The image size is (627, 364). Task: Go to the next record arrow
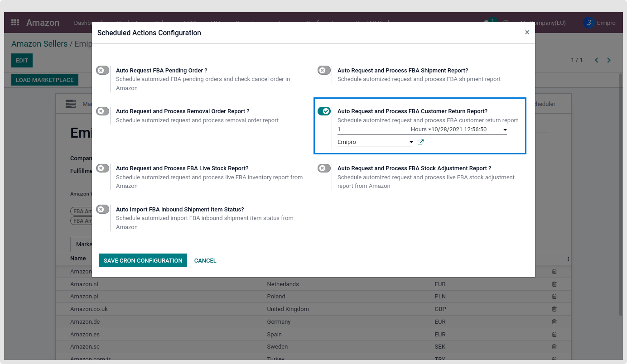[609, 60]
